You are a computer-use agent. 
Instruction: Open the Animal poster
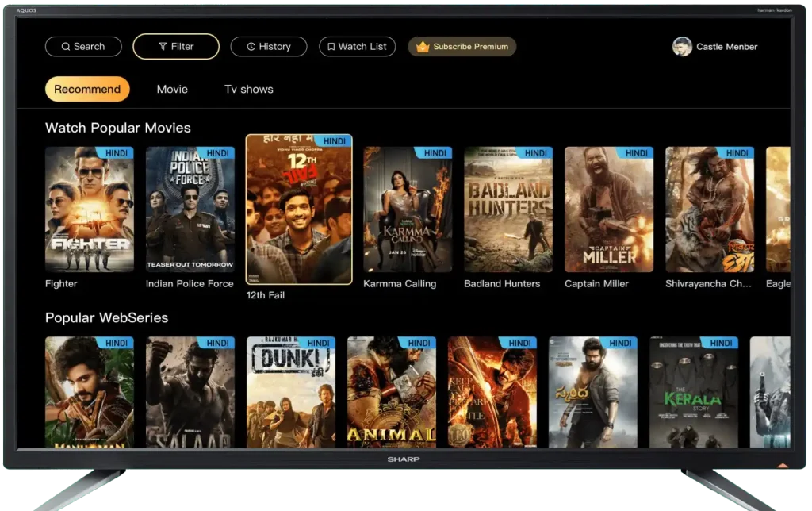[x=392, y=392]
